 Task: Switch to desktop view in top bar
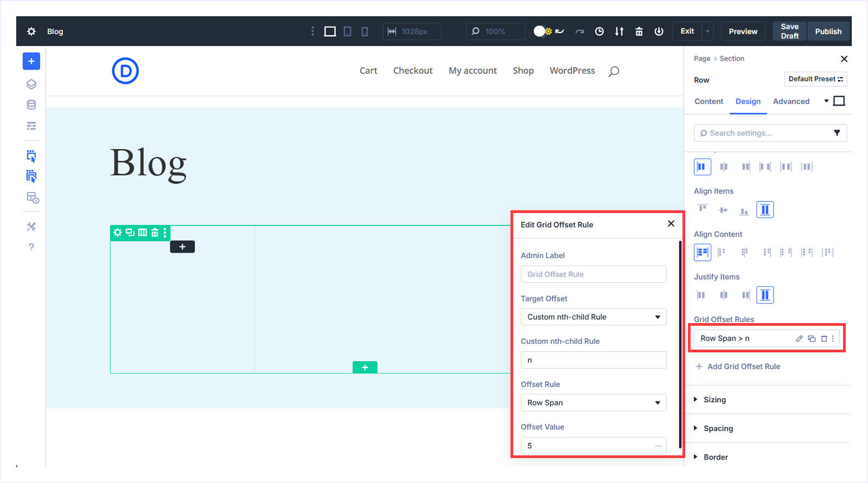tap(330, 31)
